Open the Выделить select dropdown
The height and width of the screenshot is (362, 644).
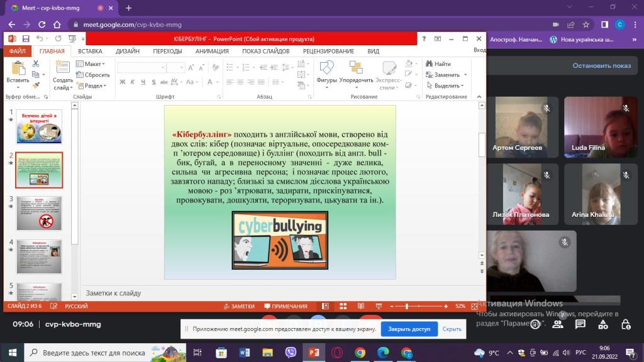pos(445,85)
